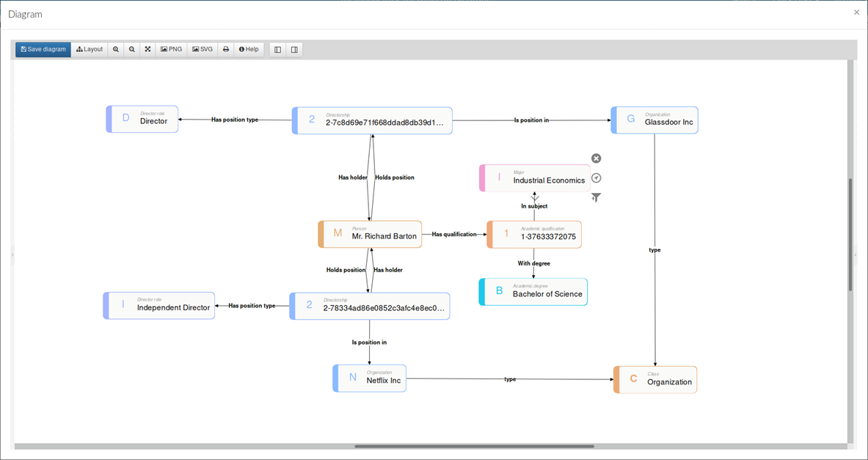Export the diagram as SVG

[x=203, y=49]
